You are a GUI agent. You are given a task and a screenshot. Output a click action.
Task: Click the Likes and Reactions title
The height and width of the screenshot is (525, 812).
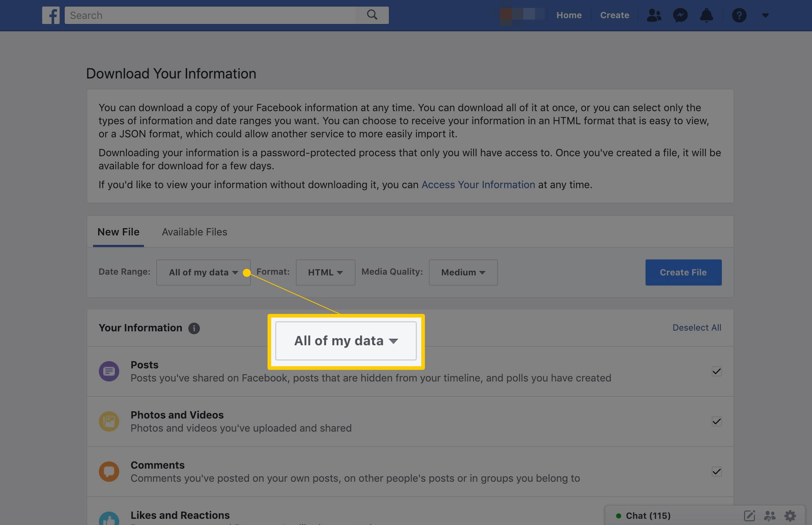(x=180, y=515)
